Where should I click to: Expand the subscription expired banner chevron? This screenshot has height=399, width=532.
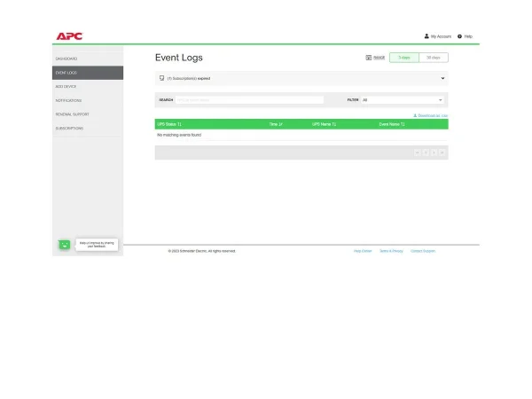point(442,78)
